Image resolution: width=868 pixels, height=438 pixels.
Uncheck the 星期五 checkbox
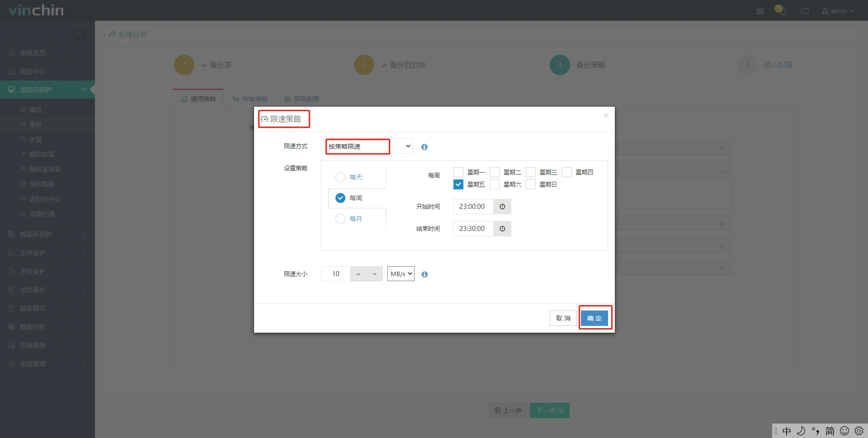(x=458, y=184)
